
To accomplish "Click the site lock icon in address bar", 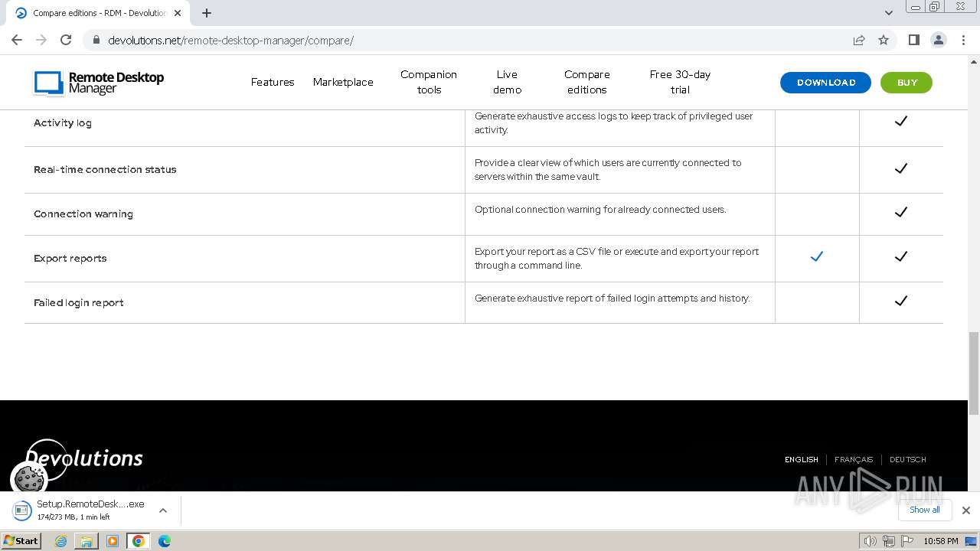I will click(x=96, y=41).
